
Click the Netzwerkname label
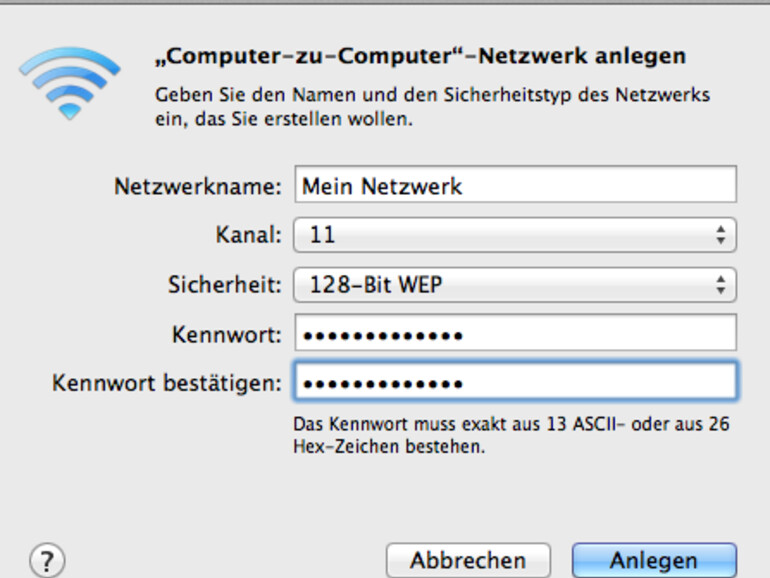(199, 186)
